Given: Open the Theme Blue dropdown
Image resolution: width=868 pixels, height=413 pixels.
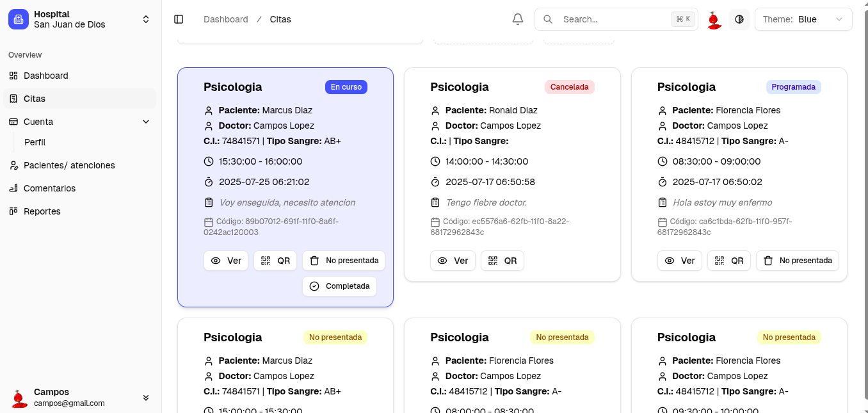Looking at the screenshot, I should (x=803, y=19).
